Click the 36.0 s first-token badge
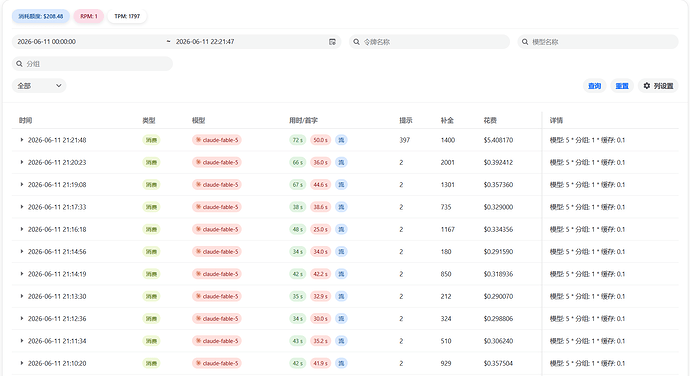Screen dimensions: 690x376 [x=320, y=162]
